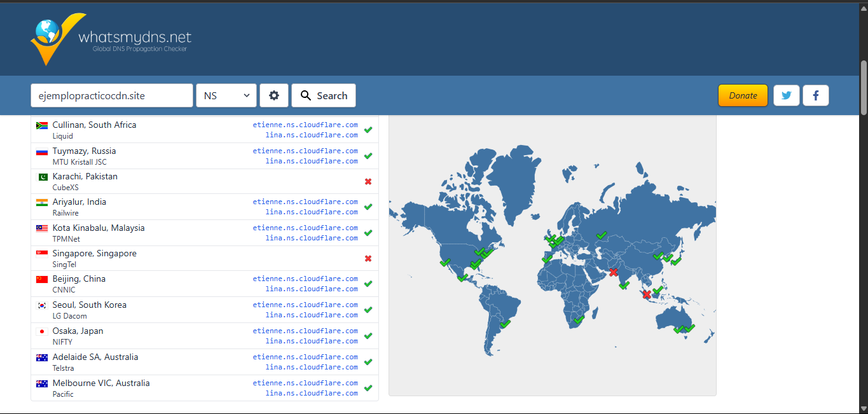This screenshot has width=868, height=414.
Task: Click red X in Karachi row
Action: tap(368, 181)
